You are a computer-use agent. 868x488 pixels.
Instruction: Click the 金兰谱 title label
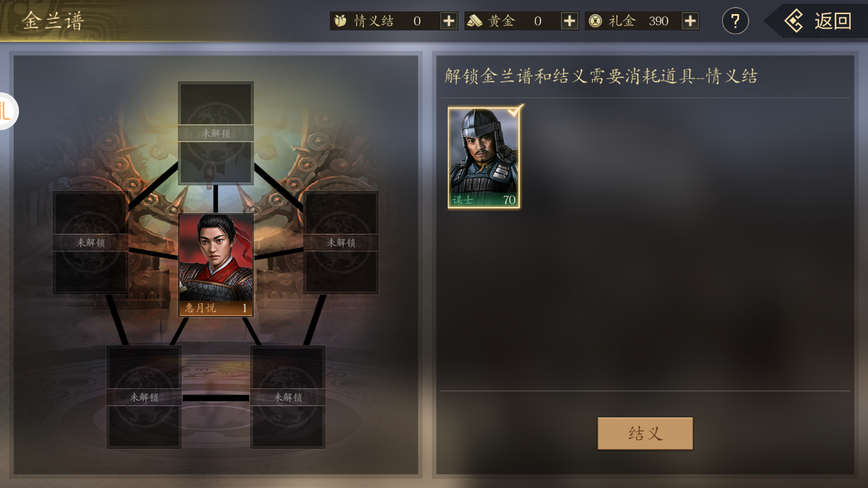[53, 21]
